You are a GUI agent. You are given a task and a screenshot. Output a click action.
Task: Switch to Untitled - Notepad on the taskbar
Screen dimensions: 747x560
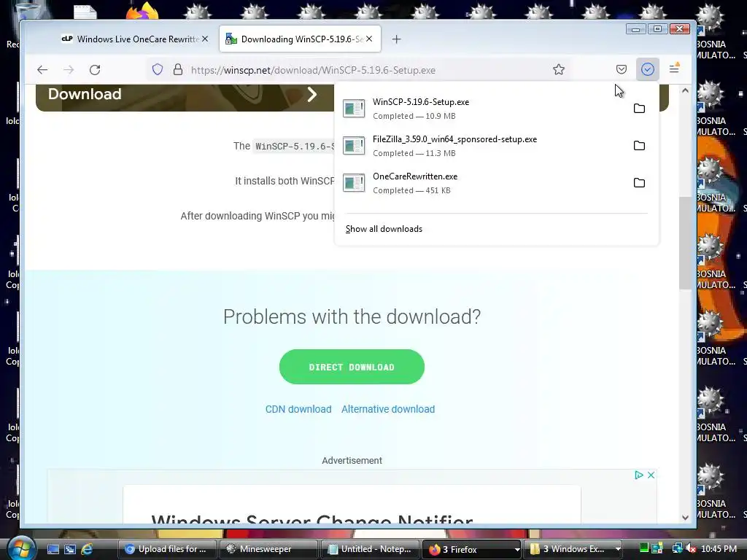click(x=370, y=549)
